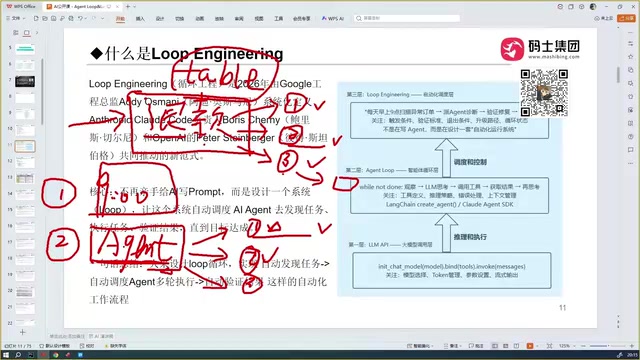Click the open-file folder icon
The height and width of the screenshot is (360, 640).
coord(45,18)
